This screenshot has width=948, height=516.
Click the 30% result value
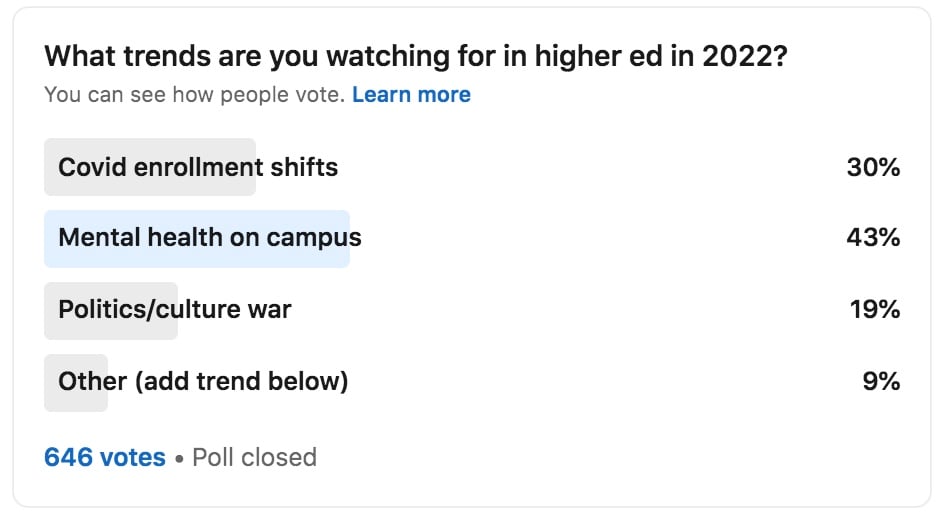(873, 168)
